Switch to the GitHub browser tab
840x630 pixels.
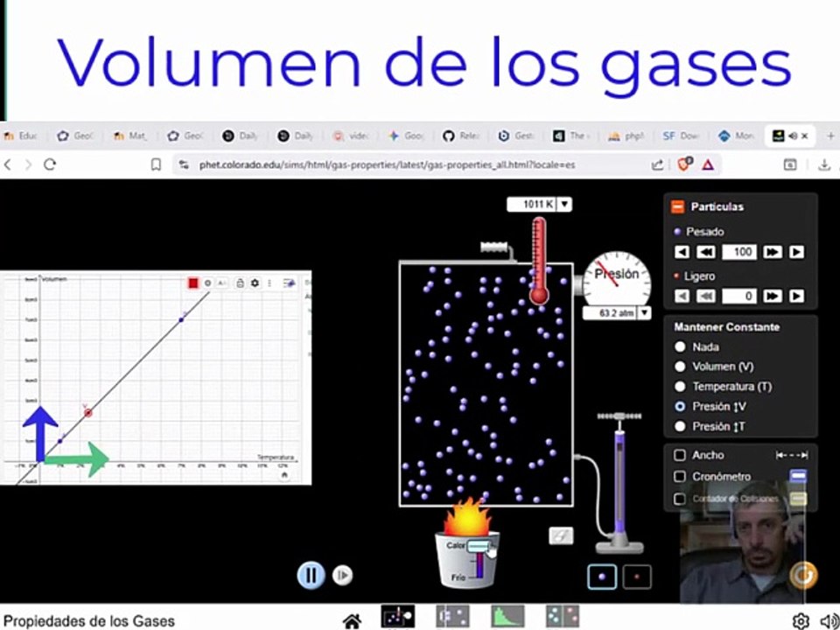(461, 136)
